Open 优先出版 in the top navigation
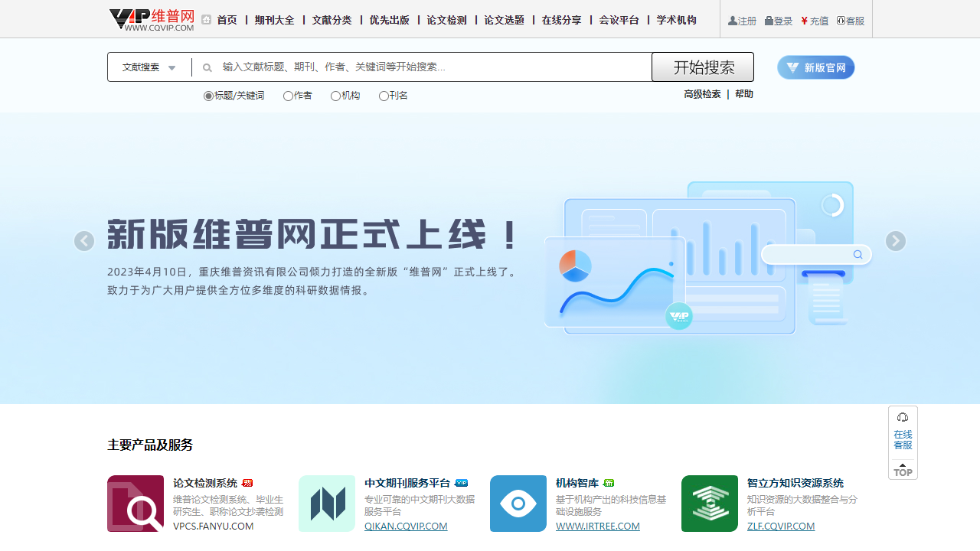The height and width of the screenshot is (551, 980). tap(390, 21)
